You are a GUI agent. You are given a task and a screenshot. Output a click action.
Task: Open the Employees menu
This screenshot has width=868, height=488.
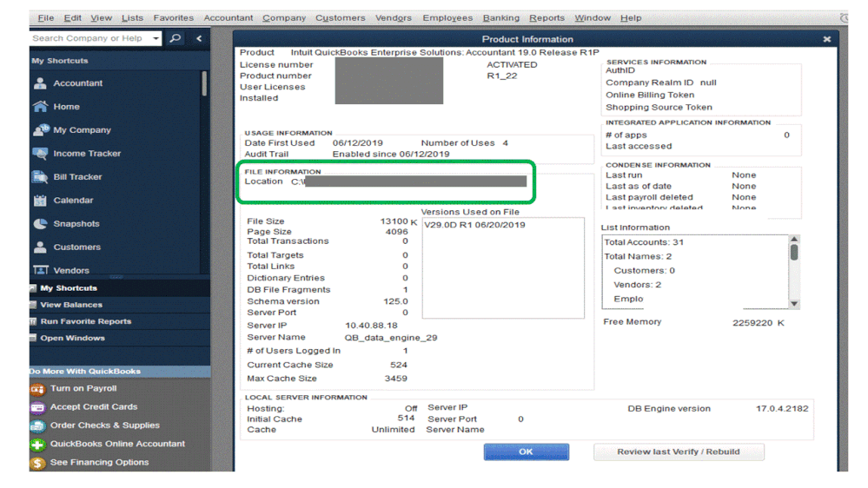click(447, 17)
